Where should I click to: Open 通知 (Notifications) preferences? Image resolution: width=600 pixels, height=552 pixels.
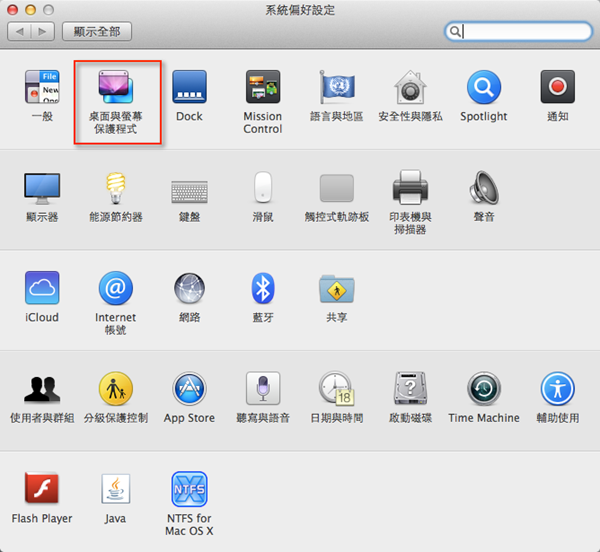point(558,87)
